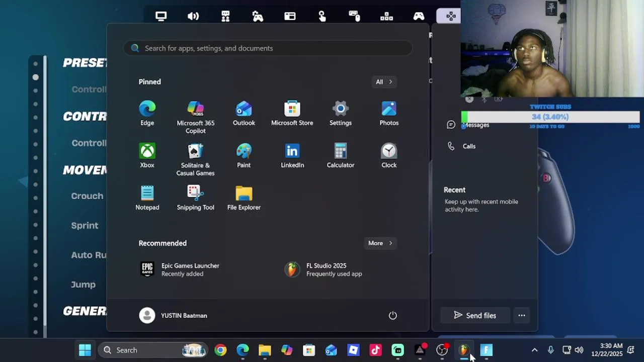Launch Microsoft 365 Copilot pinned app
The height and width of the screenshot is (362, 644).
tap(195, 117)
